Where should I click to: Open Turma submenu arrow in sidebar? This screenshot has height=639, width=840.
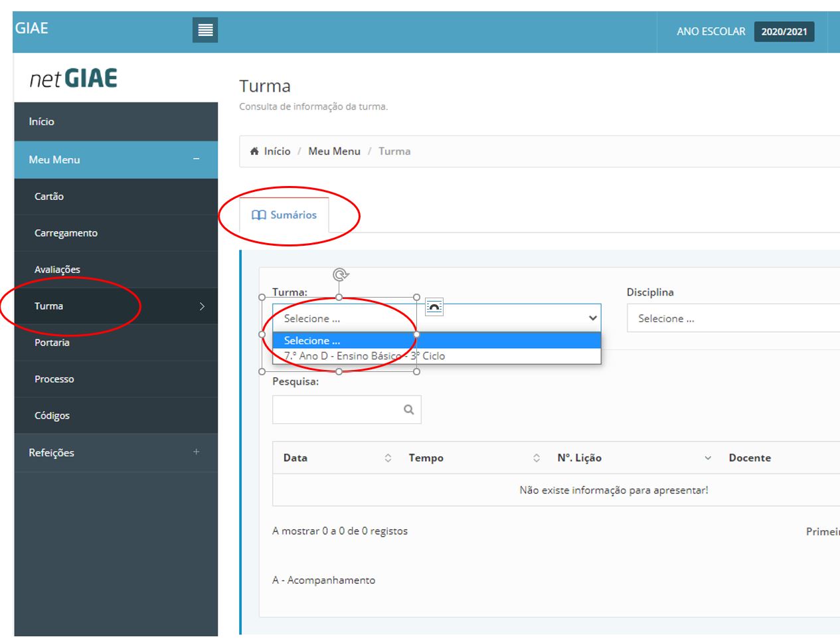pyautogui.click(x=202, y=306)
